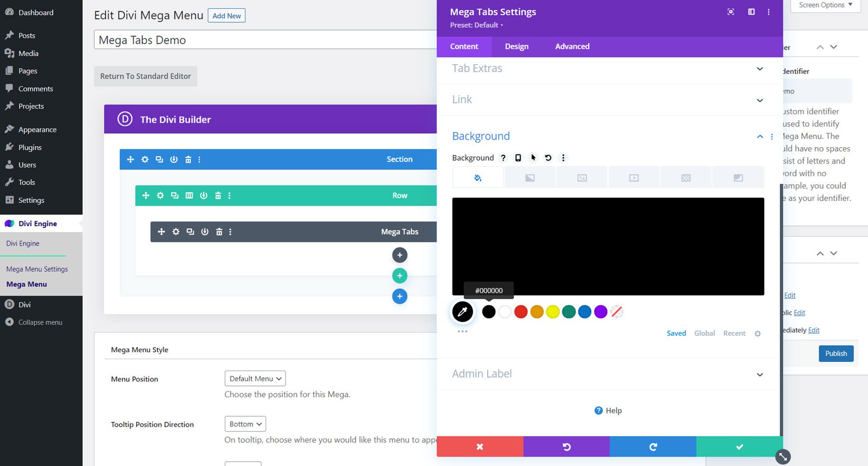Open the modal header more-options menu
The image size is (868, 466).
click(769, 12)
